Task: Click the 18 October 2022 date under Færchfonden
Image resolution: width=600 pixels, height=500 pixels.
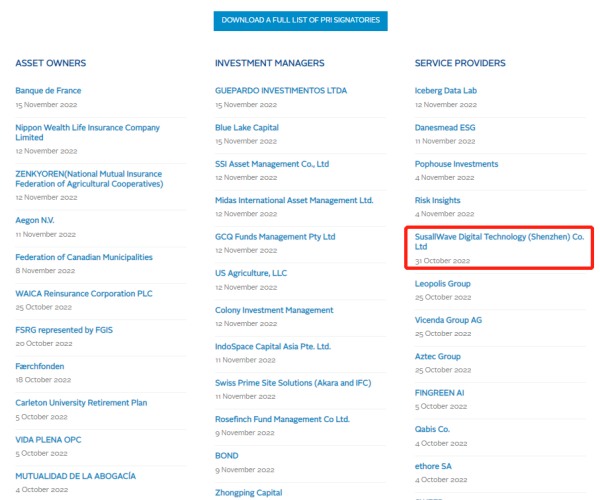Action: (x=43, y=380)
